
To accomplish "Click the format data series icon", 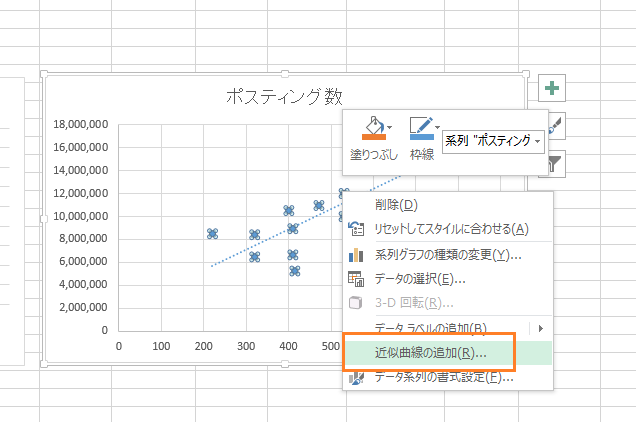I will point(356,378).
